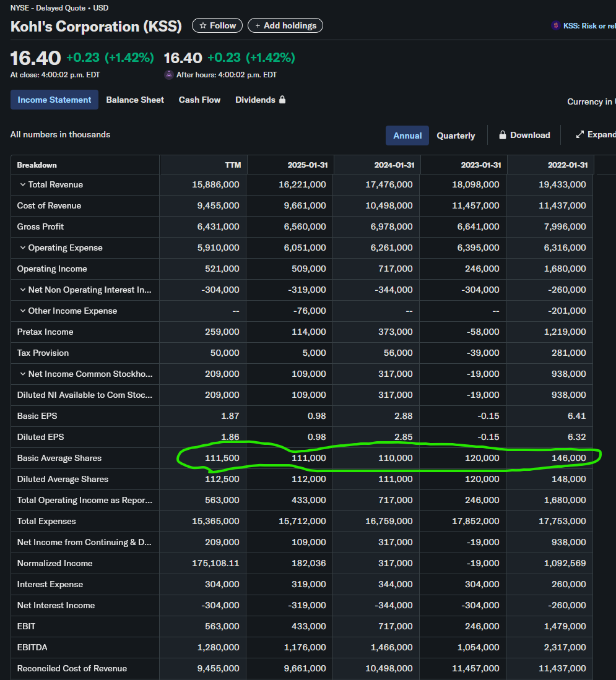Click 2022 Basic EPS value 6.41
The height and width of the screenshot is (680, 616).
[x=576, y=416]
